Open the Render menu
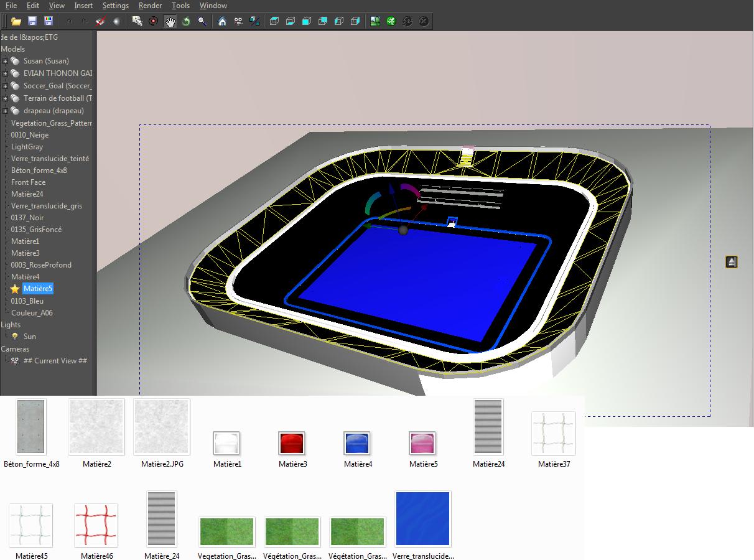This screenshot has height=560, width=754. (150, 6)
